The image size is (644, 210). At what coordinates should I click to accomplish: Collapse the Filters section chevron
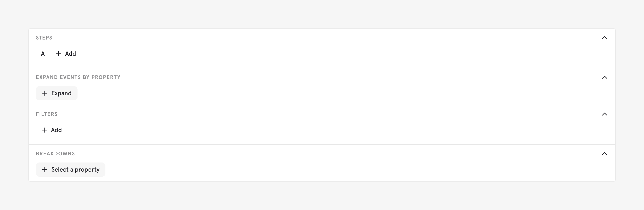(x=604, y=114)
